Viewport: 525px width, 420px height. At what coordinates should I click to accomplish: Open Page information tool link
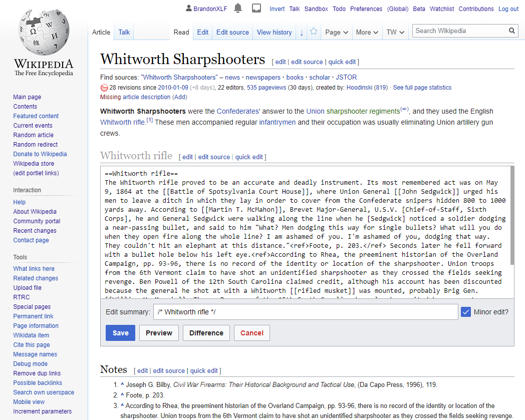click(x=36, y=326)
